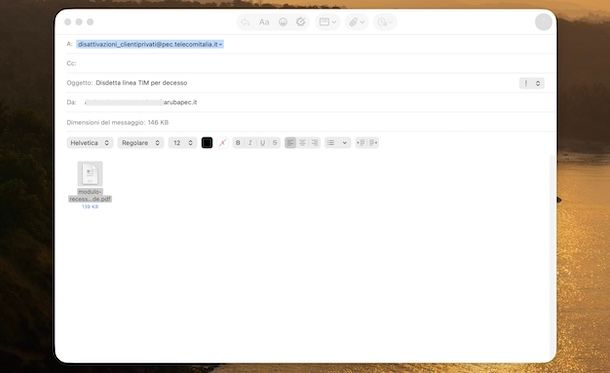The height and width of the screenshot is (373, 610).
Task: Toggle the Aa format bar button
Action: click(264, 22)
